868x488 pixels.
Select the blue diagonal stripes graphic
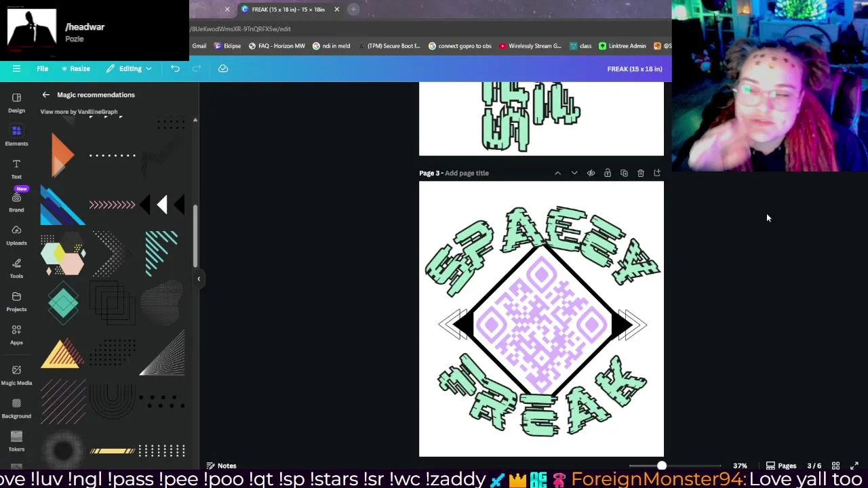(x=62, y=205)
